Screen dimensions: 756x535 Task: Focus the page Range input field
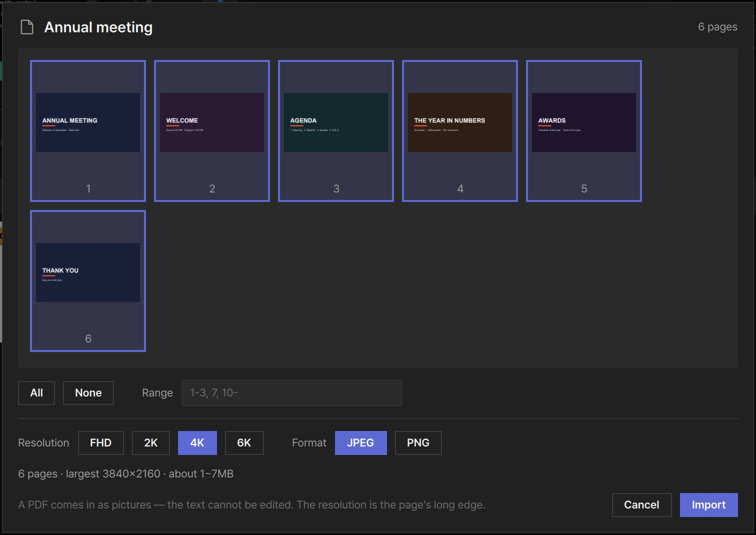292,393
